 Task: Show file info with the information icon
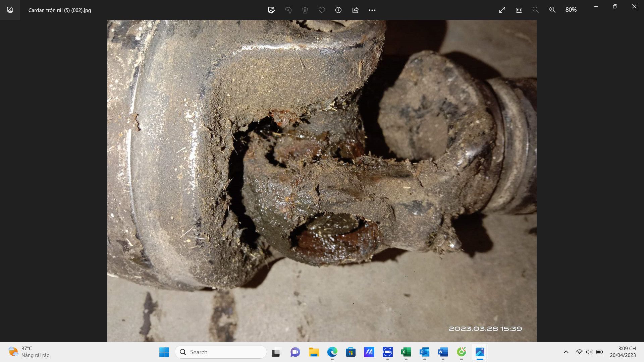pyautogui.click(x=338, y=10)
